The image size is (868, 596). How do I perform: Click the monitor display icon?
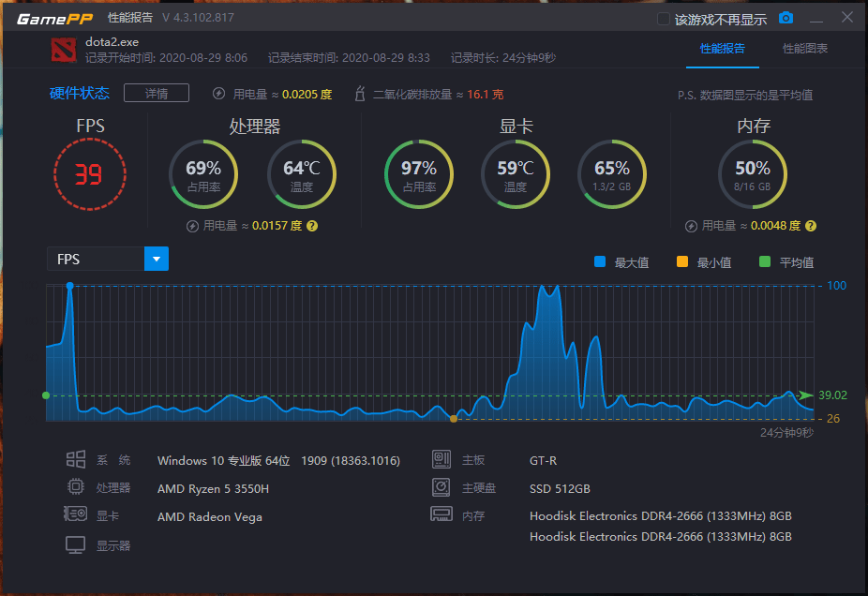75,545
